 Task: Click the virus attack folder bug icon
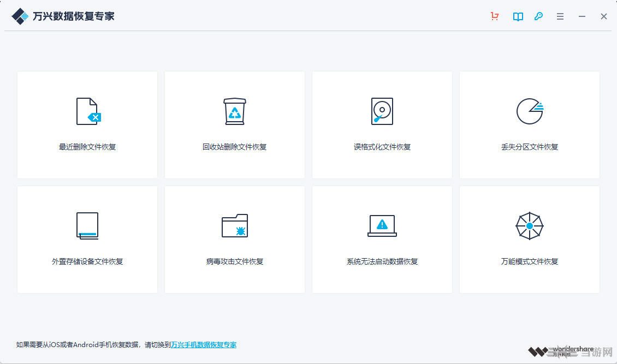[x=235, y=225]
